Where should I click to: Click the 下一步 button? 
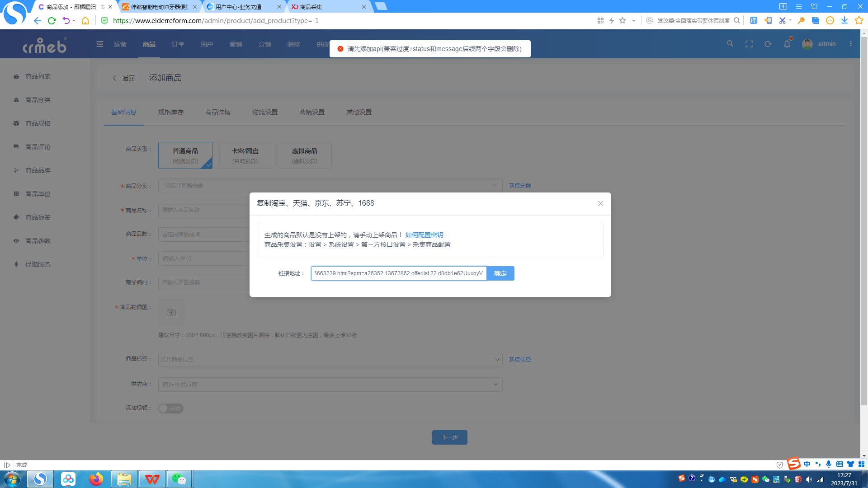450,437
